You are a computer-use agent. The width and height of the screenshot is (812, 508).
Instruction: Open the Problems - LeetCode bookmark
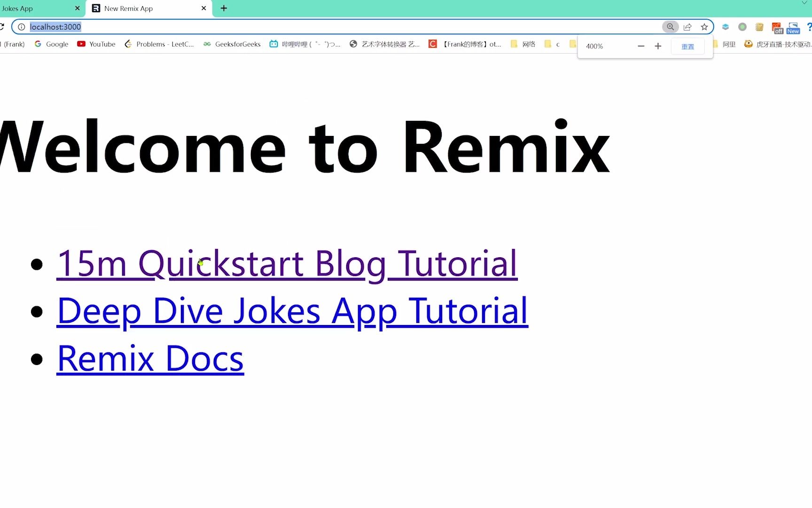(x=159, y=44)
